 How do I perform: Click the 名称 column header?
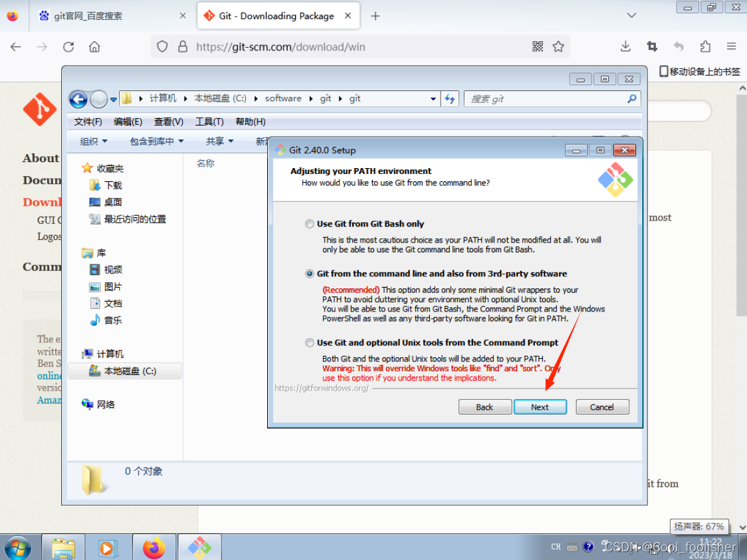point(205,163)
